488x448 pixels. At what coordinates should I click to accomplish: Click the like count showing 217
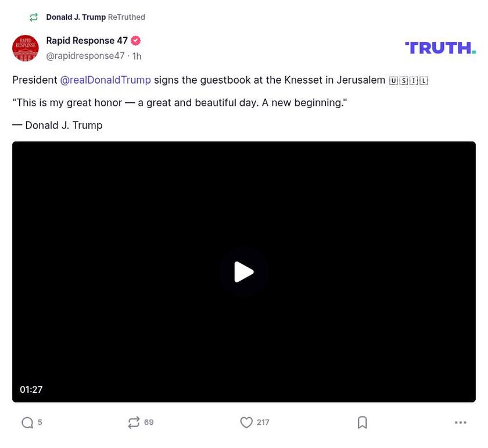pyautogui.click(x=263, y=422)
